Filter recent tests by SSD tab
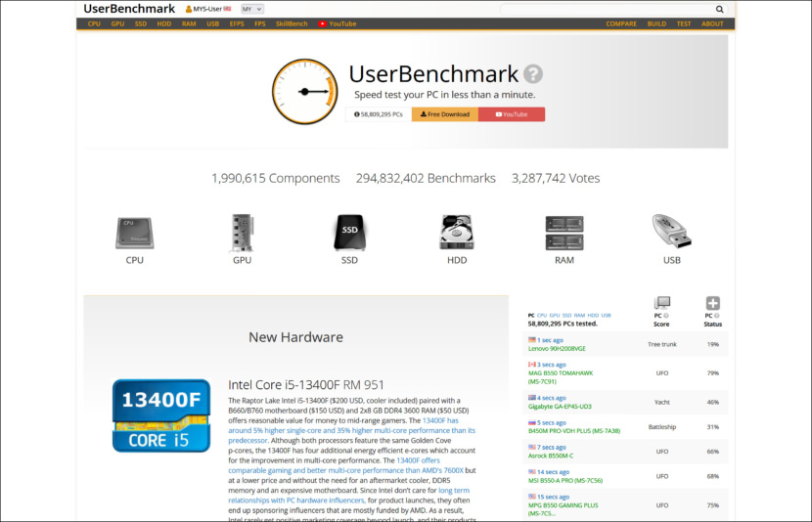The width and height of the screenshot is (812, 522). pos(567,315)
